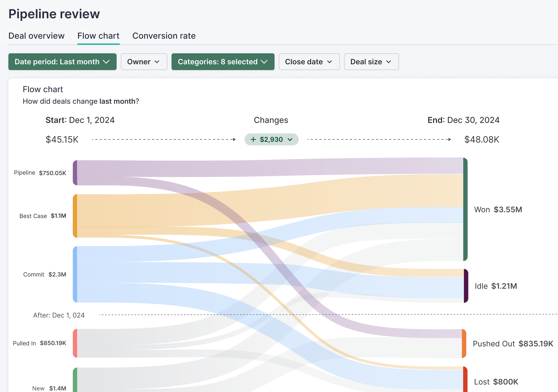Expand the Owner filter dropdown
558x392 pixels.
144,62
